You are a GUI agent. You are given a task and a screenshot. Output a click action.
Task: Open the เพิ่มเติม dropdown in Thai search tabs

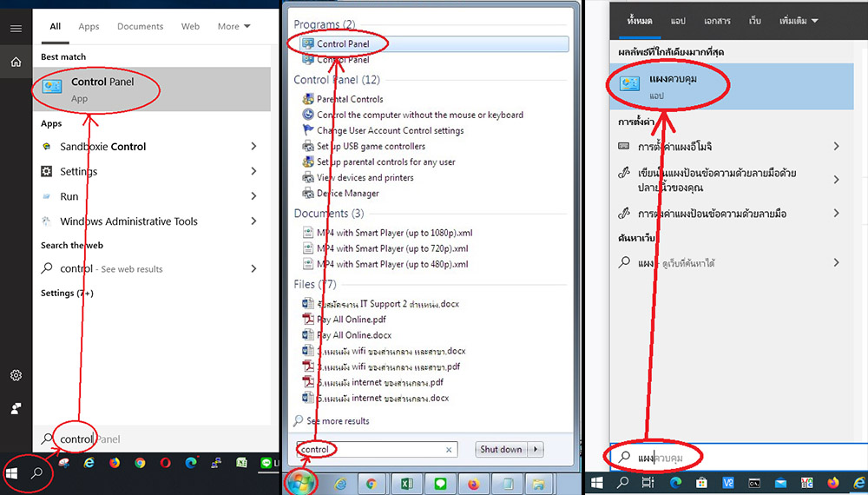click(799, 21)
